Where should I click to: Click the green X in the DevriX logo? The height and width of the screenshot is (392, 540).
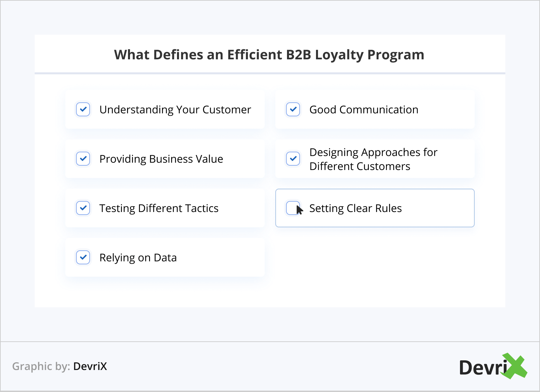click(x=514, y=366)
